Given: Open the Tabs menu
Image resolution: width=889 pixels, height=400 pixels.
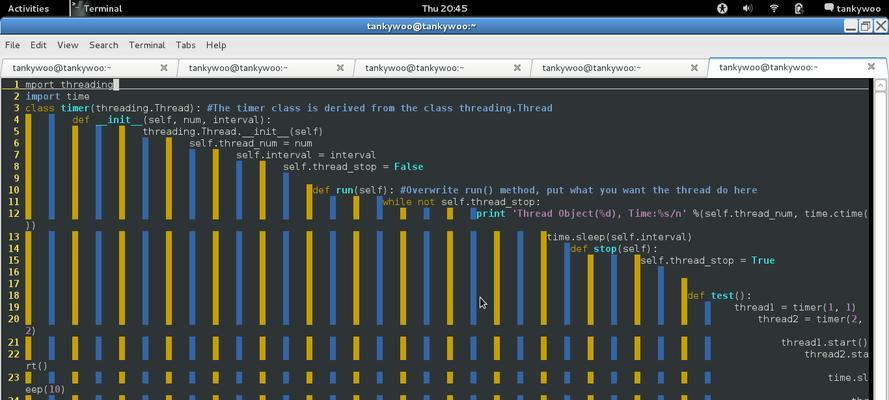Looking at the screenshot, I should pos(185,45).
